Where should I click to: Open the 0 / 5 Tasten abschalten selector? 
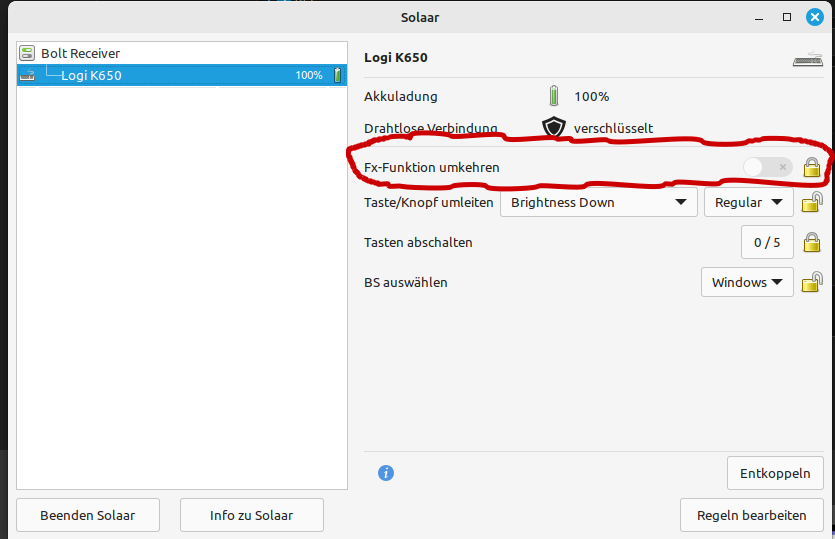coord(767,242)
